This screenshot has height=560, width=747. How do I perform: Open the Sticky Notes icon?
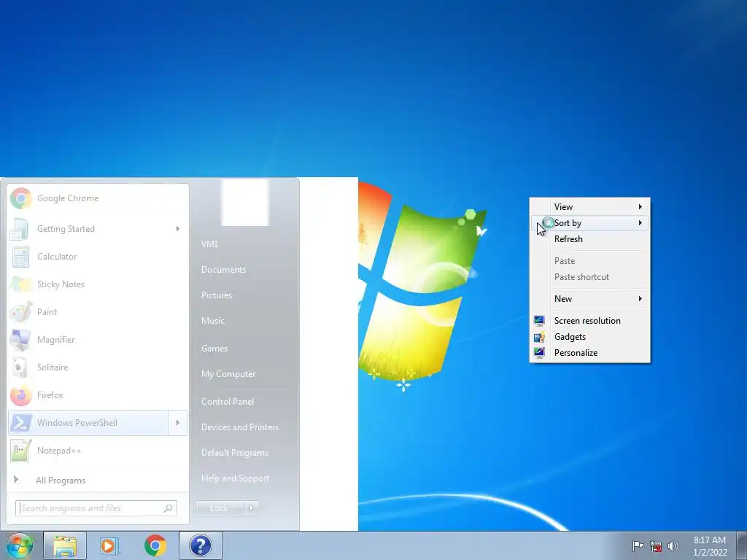20,284
